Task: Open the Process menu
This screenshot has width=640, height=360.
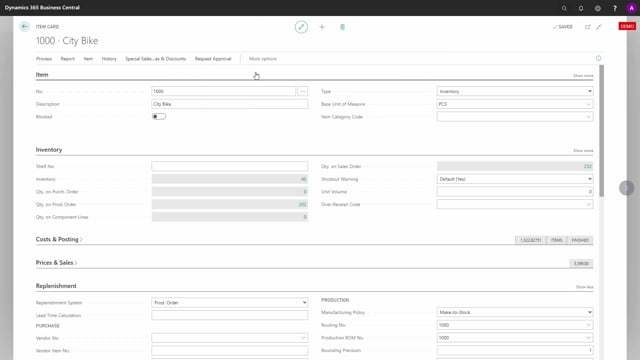Action: point(44,59)
